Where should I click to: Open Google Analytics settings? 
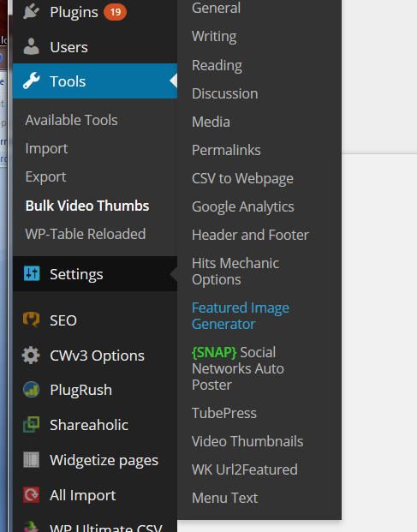(242, 206)
